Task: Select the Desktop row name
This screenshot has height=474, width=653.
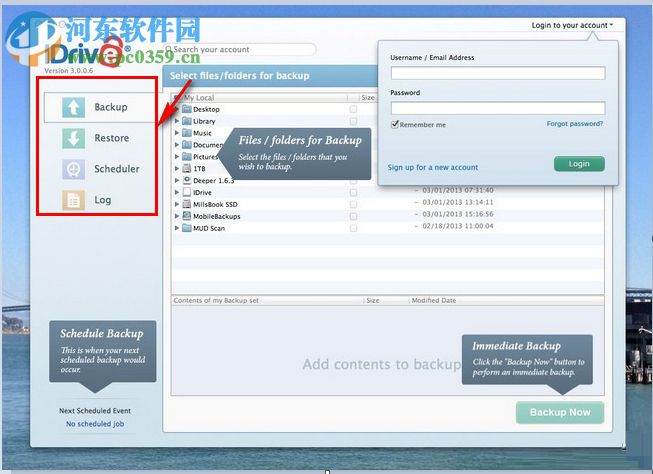Action: pyautogui.click(x=206, y=109)
